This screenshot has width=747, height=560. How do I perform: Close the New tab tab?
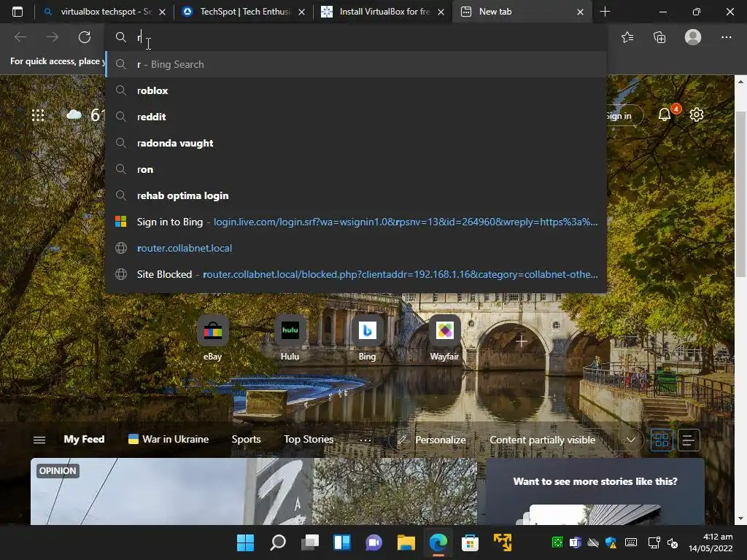580,12
